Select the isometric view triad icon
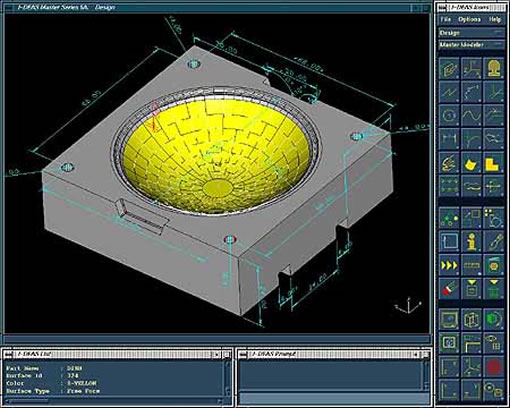Screen dimensions: 510x408 tap(471, 367)
